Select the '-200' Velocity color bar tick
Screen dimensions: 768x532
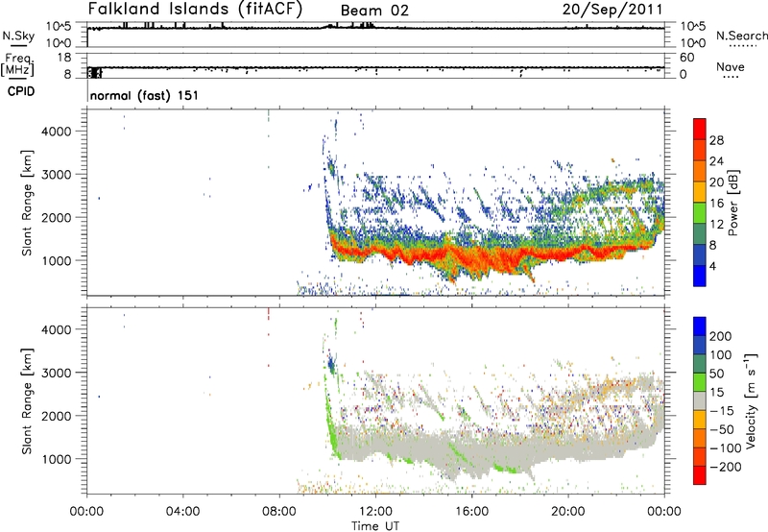point(726,467)
